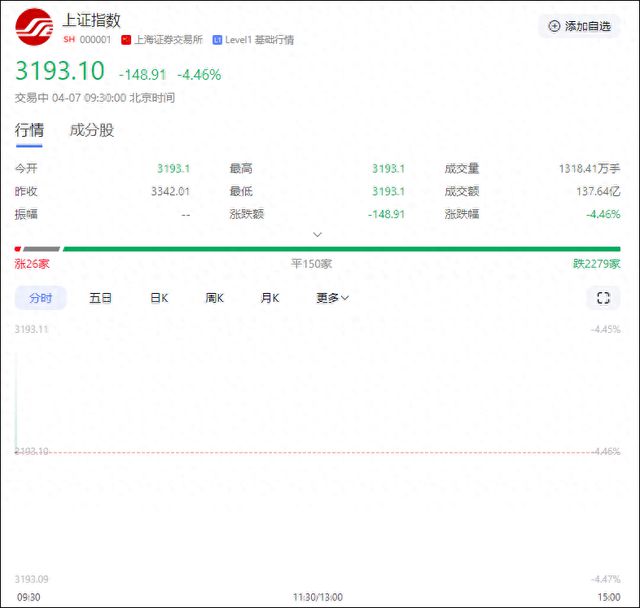Click the 最高 value 3193.1

click(x=388, y=169)
